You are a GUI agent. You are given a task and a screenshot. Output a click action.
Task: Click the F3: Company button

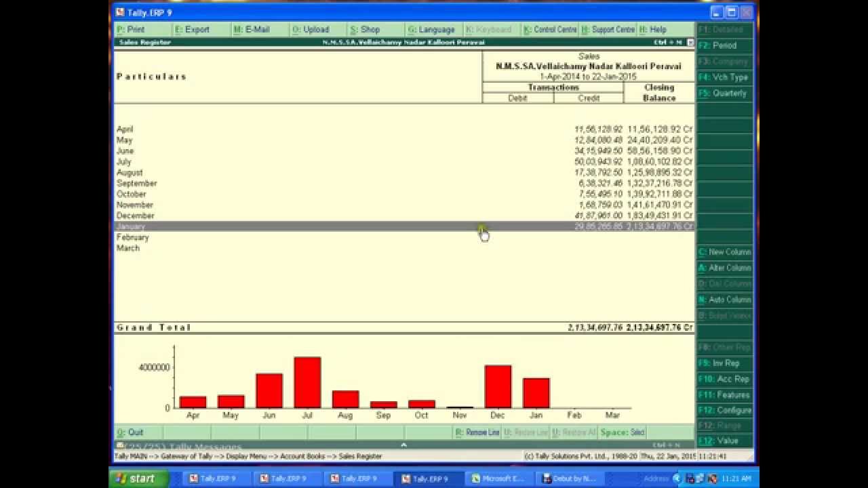tap(725, 61)
